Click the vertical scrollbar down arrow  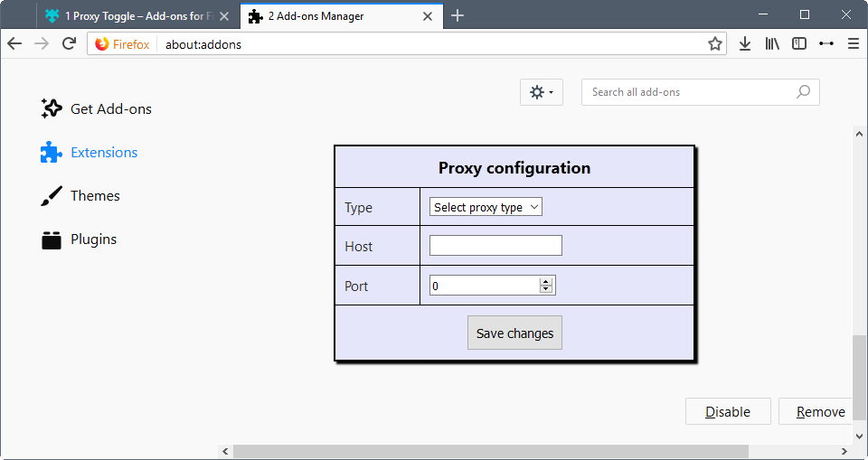(x=859, y=437)
